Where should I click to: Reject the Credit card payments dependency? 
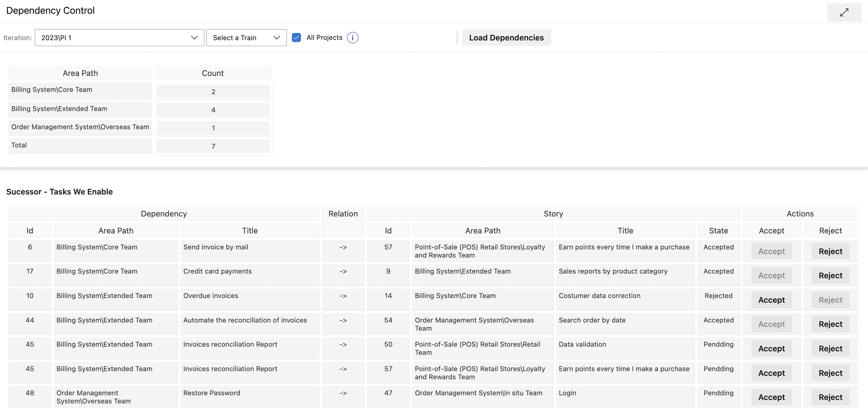830,275
